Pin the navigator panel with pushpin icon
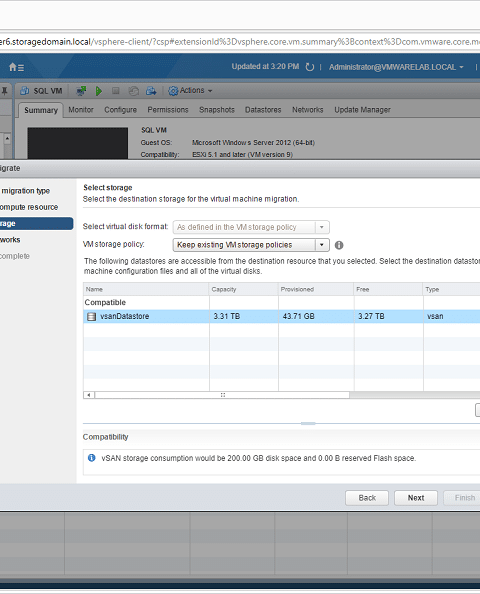 [x=5, y=91]
